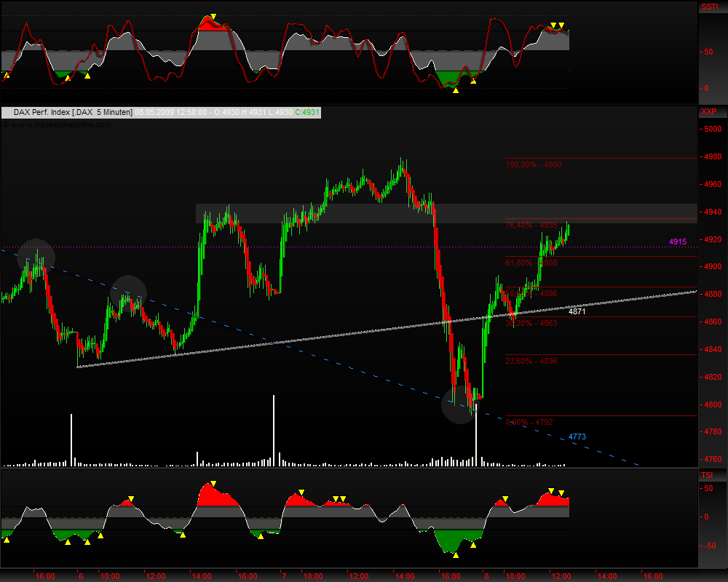Click the TSI indicator panel label
This screenshot has width=728, height=582.
pos(707,475)
